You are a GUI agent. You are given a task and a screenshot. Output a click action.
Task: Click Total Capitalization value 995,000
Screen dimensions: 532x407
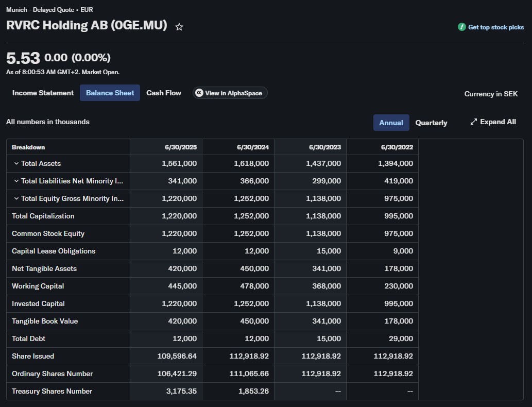[x=399, y=216]
